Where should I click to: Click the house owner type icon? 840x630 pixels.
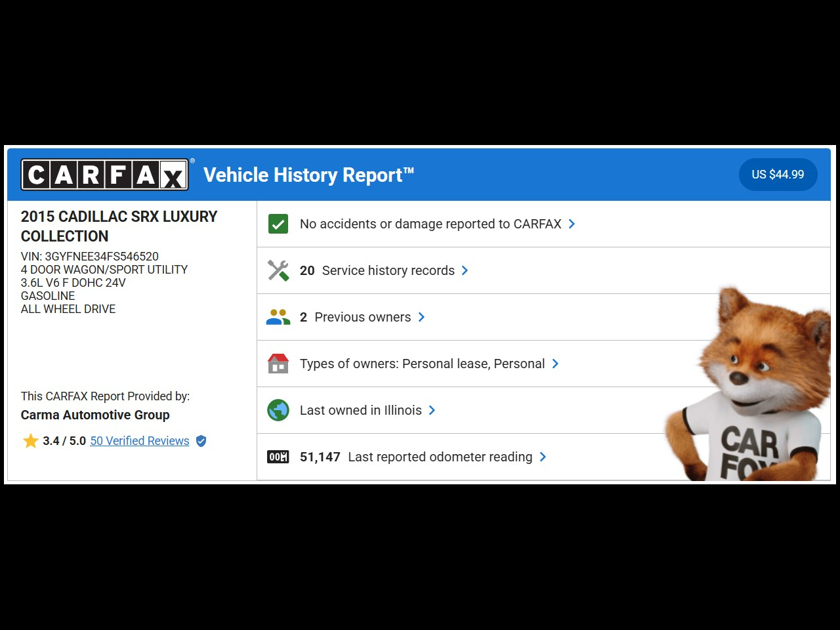(278, 364)
